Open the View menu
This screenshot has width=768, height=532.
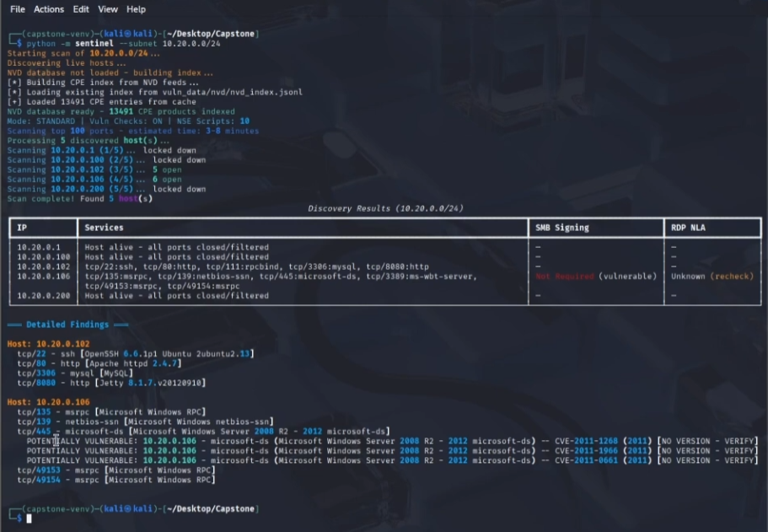(107, 9)
